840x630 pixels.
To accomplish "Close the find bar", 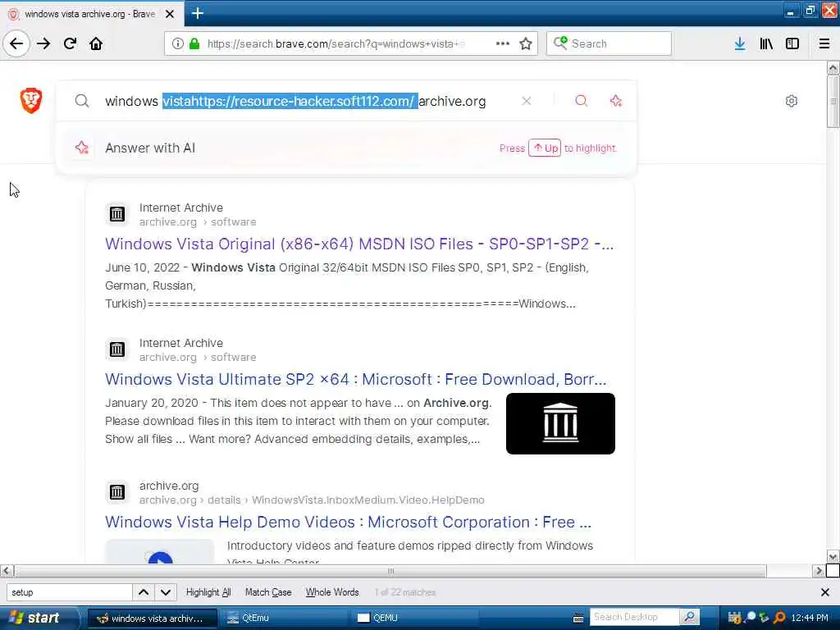I will (x=825, y=592).
